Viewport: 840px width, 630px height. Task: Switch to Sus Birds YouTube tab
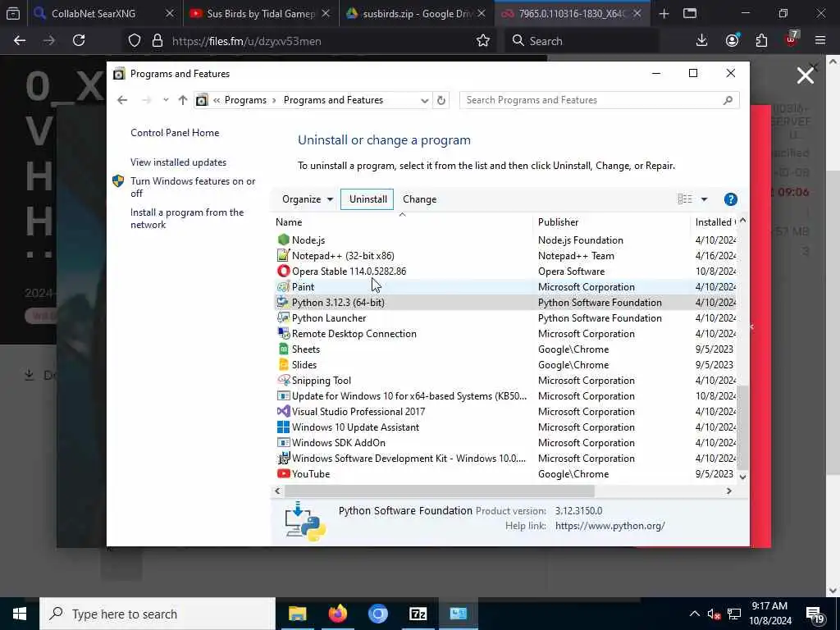(261, 14)
